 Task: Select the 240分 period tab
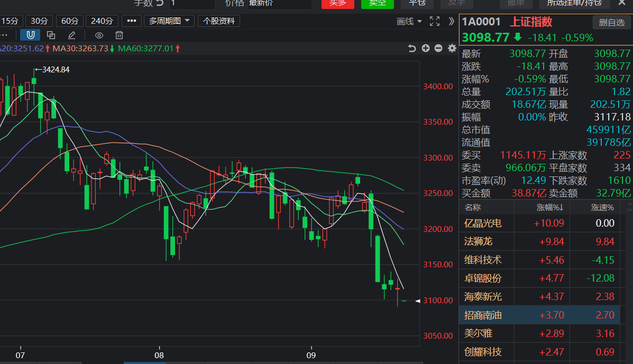tap(102, 21)
